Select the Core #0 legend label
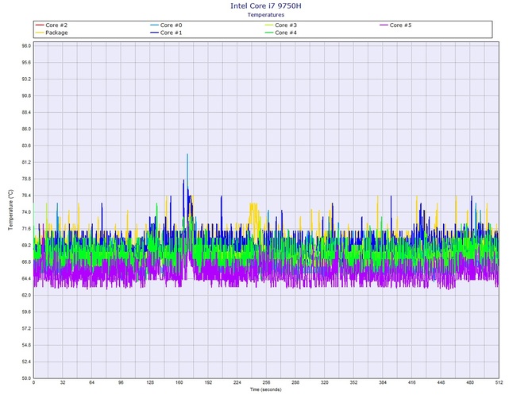Image resolution: width=532 pixels, height=399 pixels. [x=171, y=25]
